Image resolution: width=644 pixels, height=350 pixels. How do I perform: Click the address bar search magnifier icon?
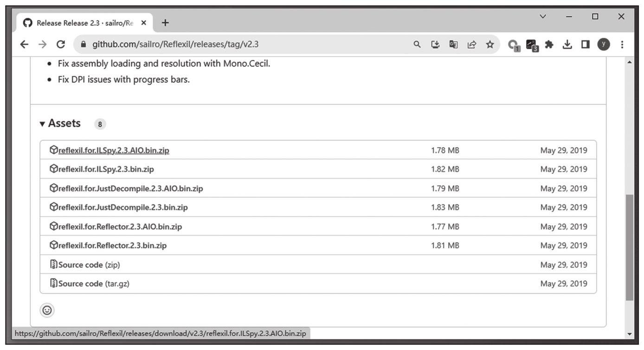[417, 45]
